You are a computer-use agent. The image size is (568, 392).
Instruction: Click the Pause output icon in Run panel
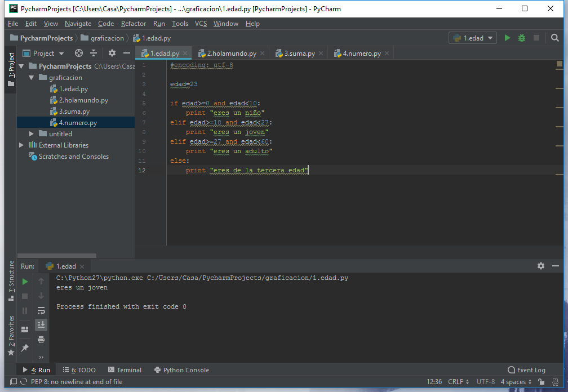pyautogui.click(x=25, y=310)
